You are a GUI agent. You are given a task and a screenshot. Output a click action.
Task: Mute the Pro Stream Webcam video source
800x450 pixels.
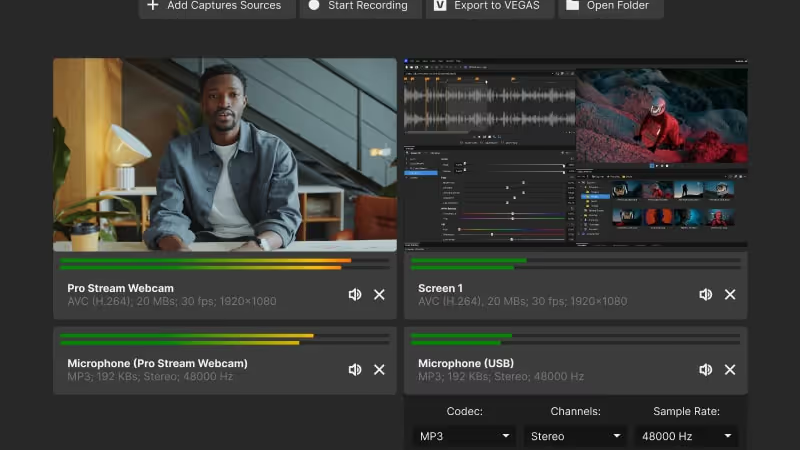coord(355,294)
